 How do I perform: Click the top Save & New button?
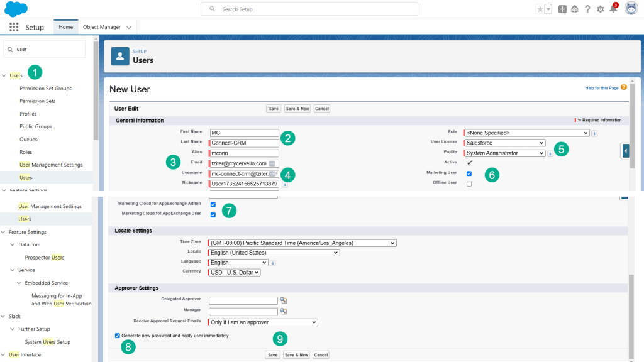pyautogui.click(x=297, y=109)
